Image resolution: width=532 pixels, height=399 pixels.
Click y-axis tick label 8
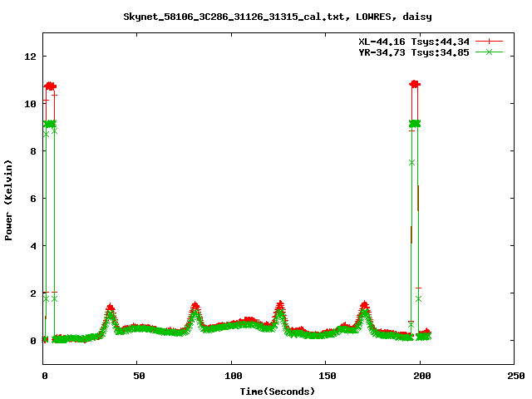click(x=33, y=151)
